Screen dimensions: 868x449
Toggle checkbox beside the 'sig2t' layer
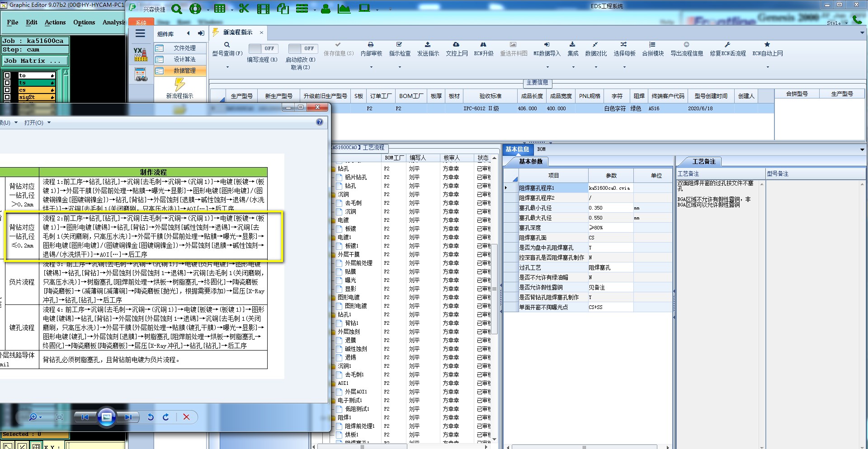(7, 97)
